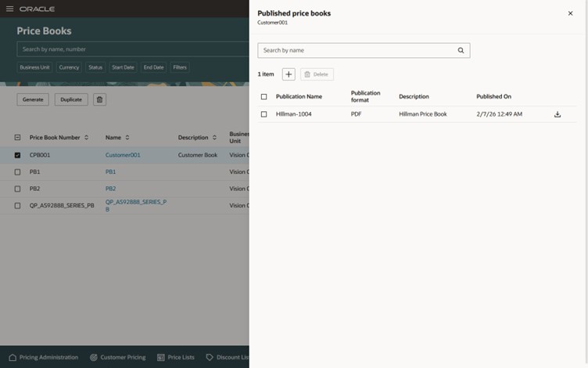Go to the Price Lists tab

(x=176, y=357)
